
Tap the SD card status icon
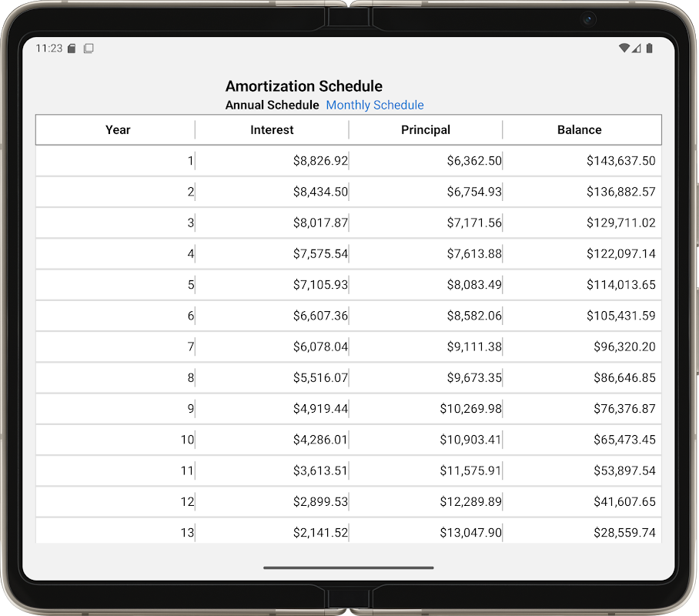click(x=72, y=49)
